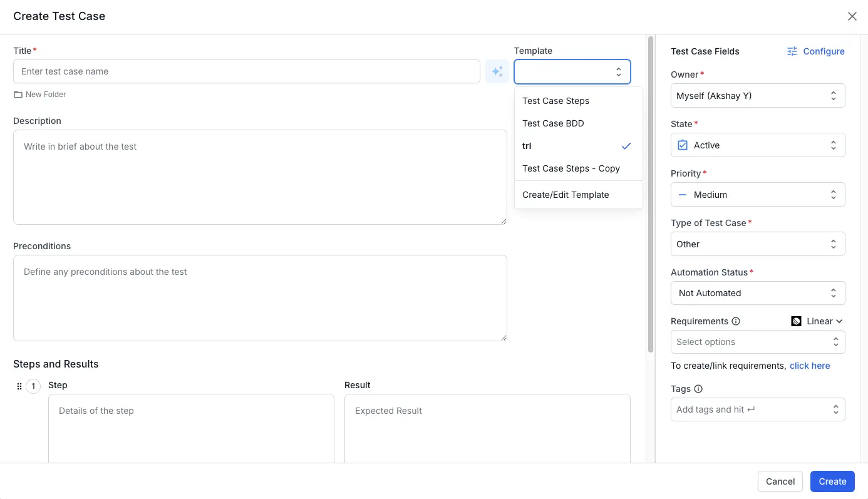Expand the Priority Medium dropdown
The width and height of the screenshot is (868, 499).
click(757, 195)
